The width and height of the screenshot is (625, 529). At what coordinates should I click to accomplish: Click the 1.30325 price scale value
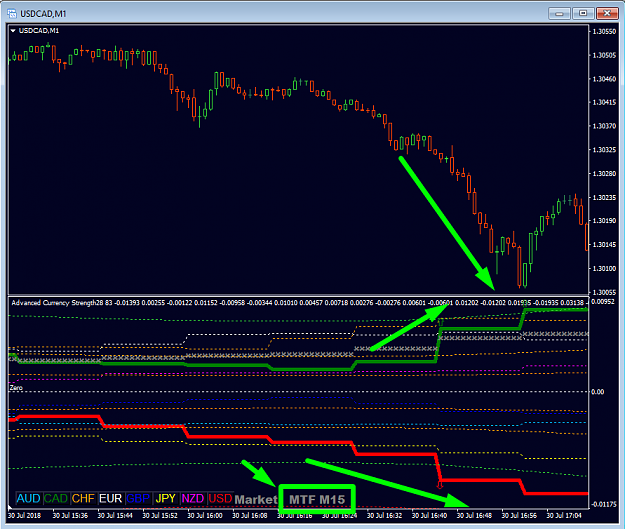(604, 150)
